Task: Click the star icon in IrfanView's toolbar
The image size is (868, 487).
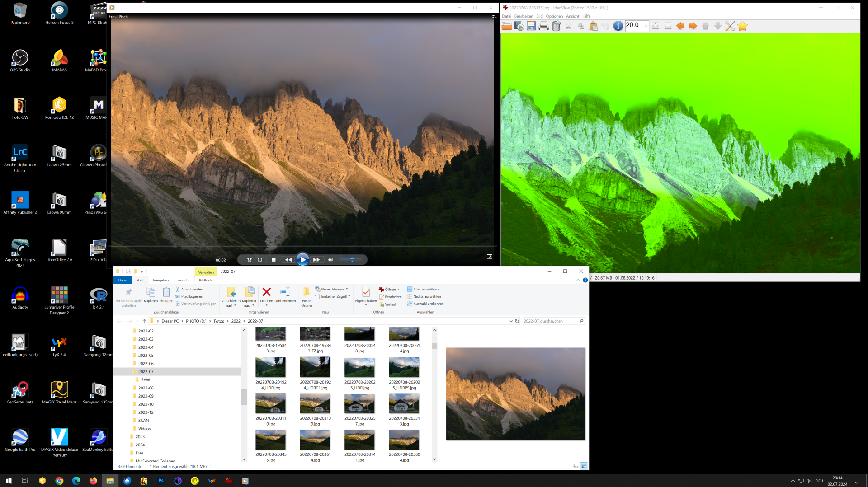Action: tap(742, 26)
